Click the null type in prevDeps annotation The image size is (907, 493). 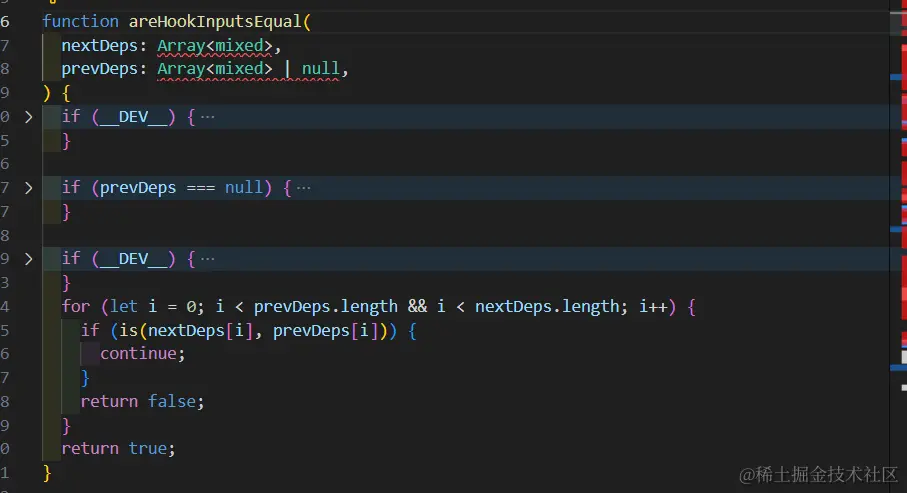click(x=320, y=69)
